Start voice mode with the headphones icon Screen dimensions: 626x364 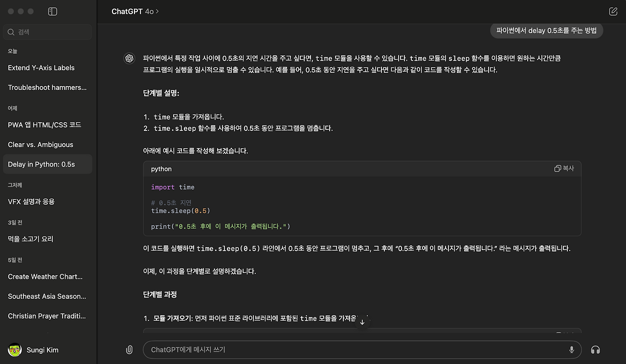(x=595, y=350)
